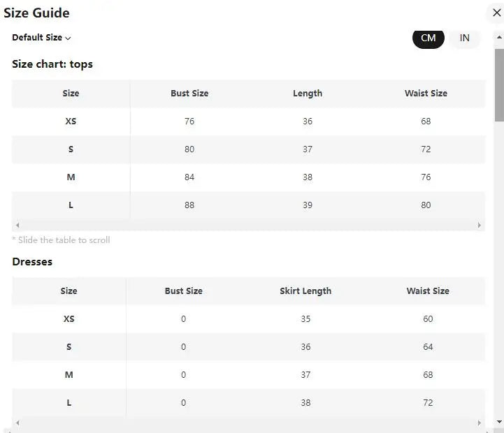Click Waist Size header in tops table
504x433 pixels.
(426, 94)
